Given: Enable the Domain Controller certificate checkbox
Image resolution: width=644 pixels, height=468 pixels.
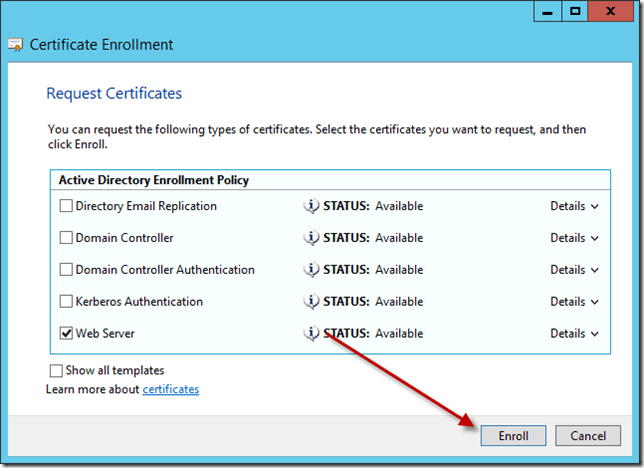Looking at the screenshot, I should [x=66, y=239].
